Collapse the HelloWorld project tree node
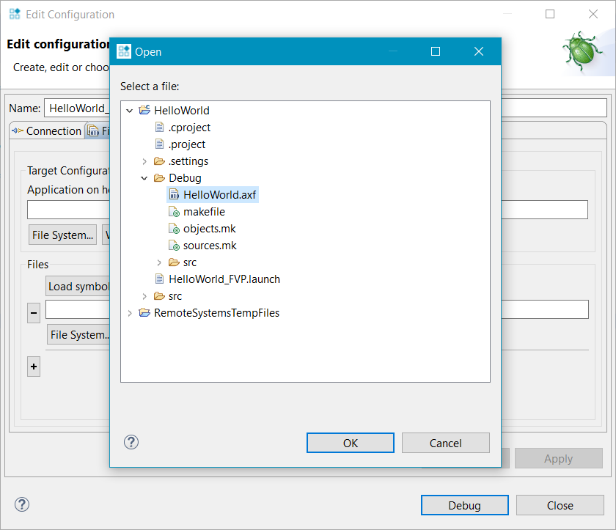This screenshot has width=616, height=531. 129,110
